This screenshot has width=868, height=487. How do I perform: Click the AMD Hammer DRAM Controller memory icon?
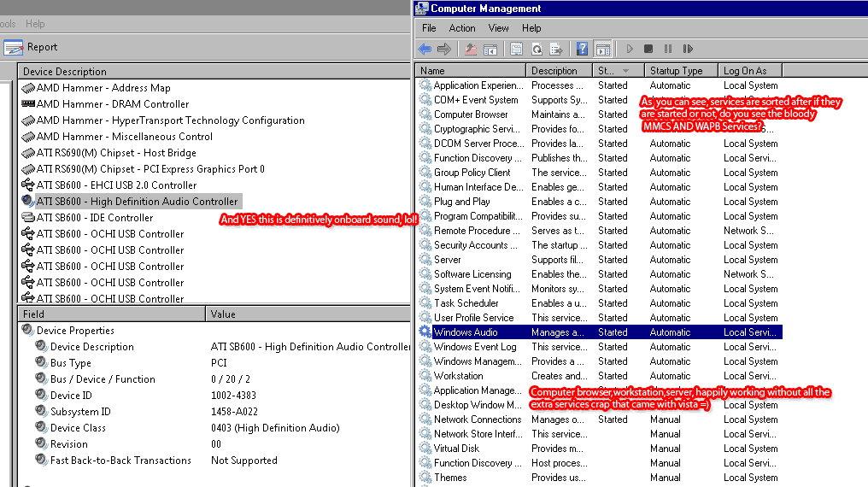click(x=28, y=103)
